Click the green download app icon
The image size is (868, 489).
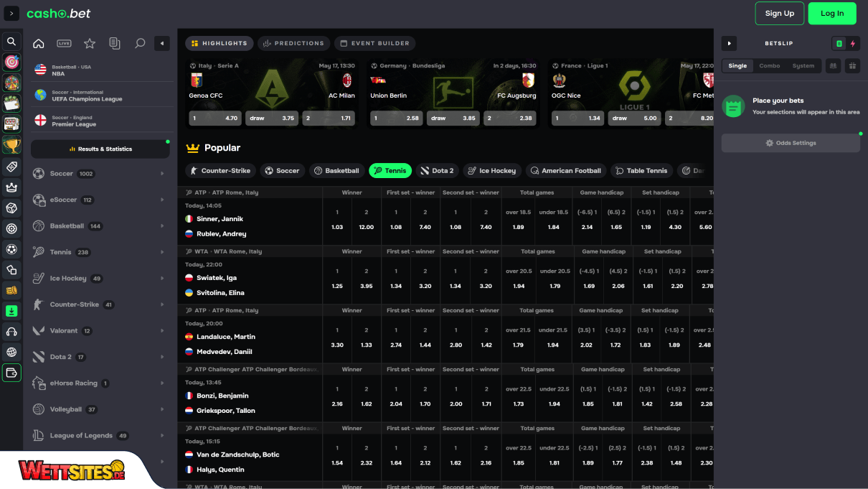point(11,311)
